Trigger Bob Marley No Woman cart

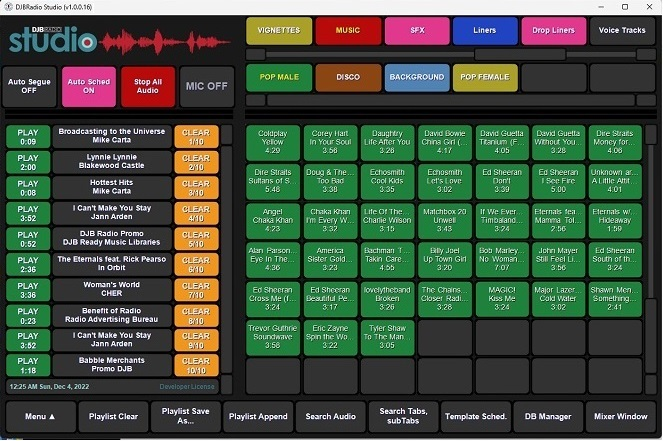point(502,260)
